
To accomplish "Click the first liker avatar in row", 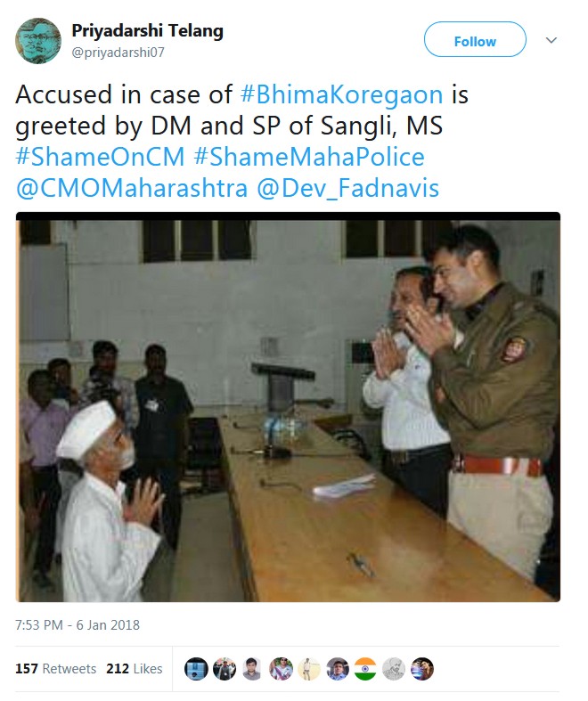I will [196, 669].
